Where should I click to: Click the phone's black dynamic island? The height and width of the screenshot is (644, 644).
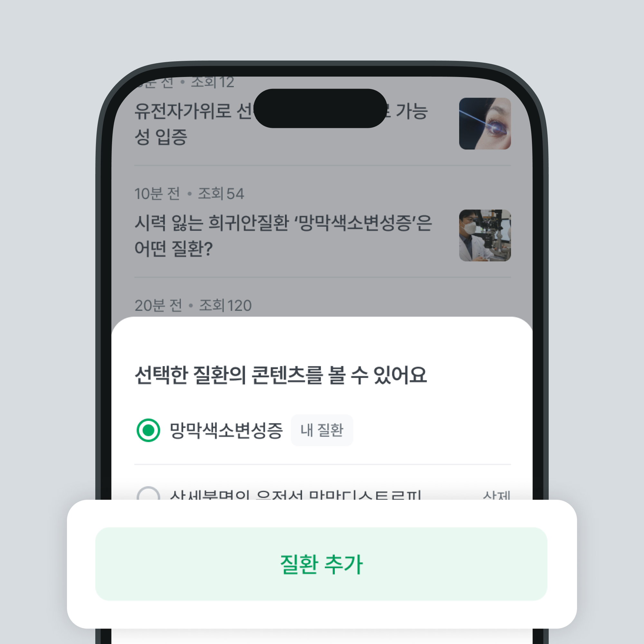[x=320, y=108]
